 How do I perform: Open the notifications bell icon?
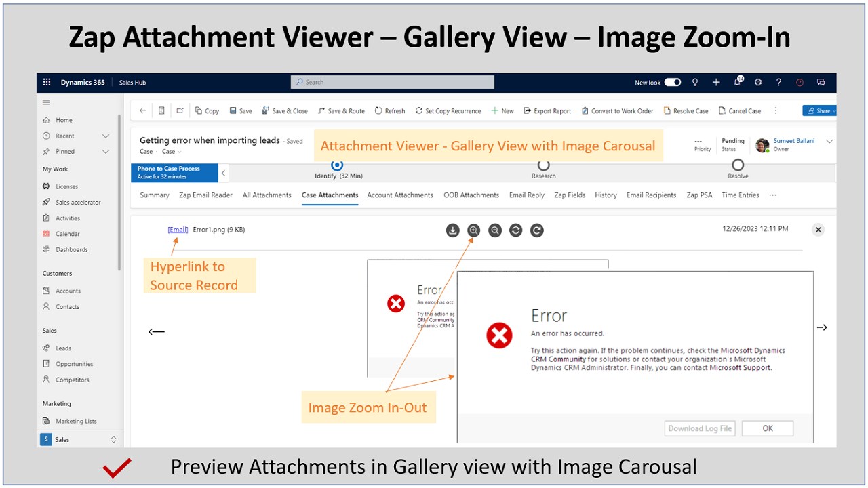point(738,82)
